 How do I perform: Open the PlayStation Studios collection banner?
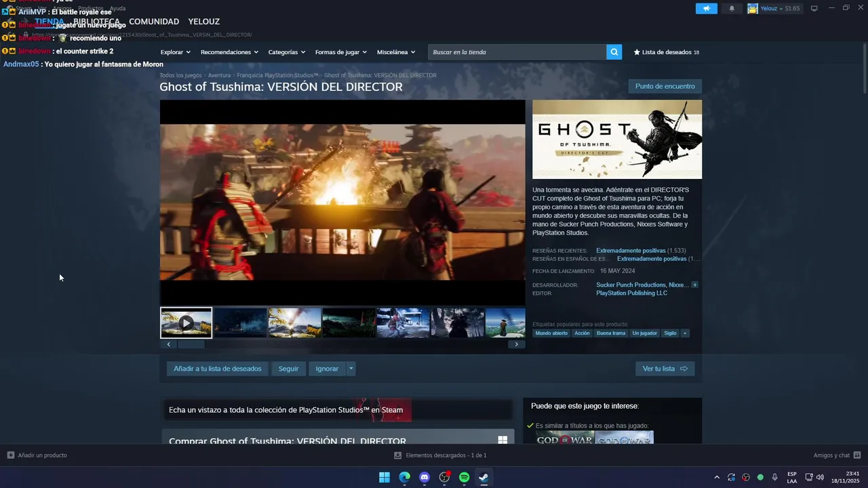point(338,409)
